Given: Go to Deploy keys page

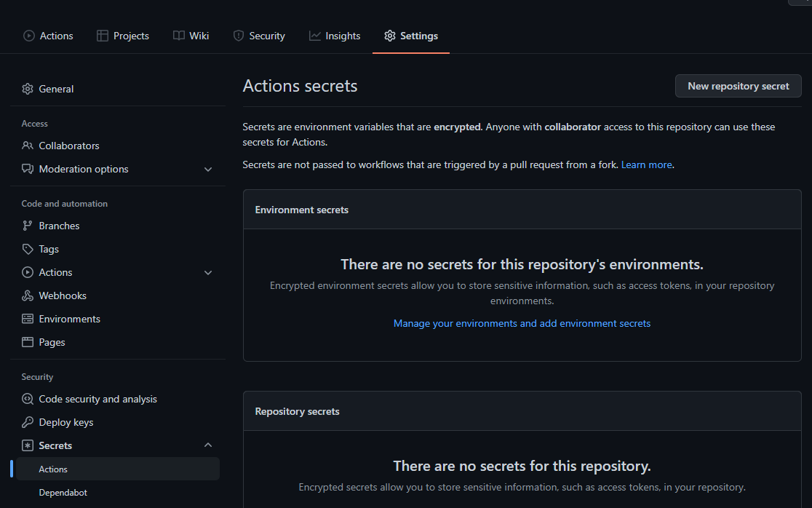Looking at the screenshot, I should pos(118,423).
